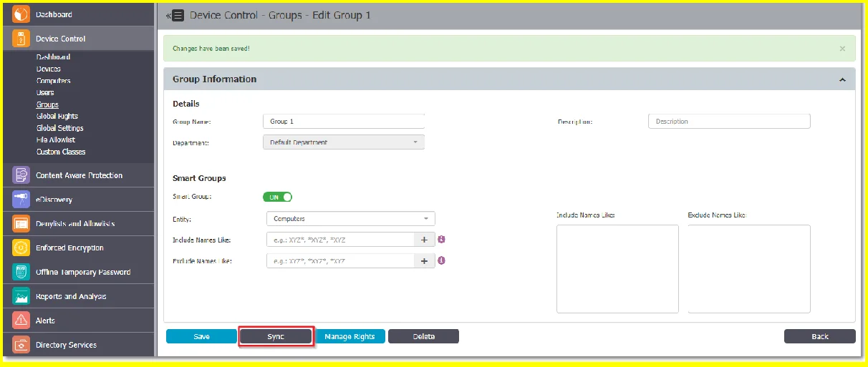The width and height of the screenshot is (868, 367).
Task: Click the Content Aware Protection icon
Action: 21,175
